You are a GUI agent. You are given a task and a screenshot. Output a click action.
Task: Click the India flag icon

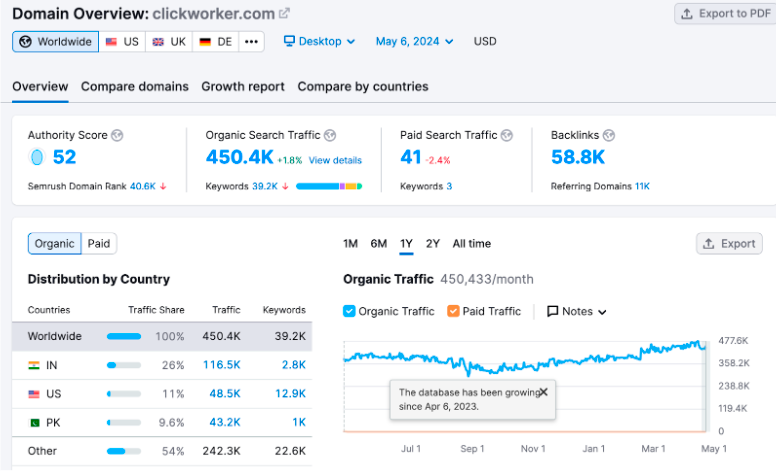(34, 366)
